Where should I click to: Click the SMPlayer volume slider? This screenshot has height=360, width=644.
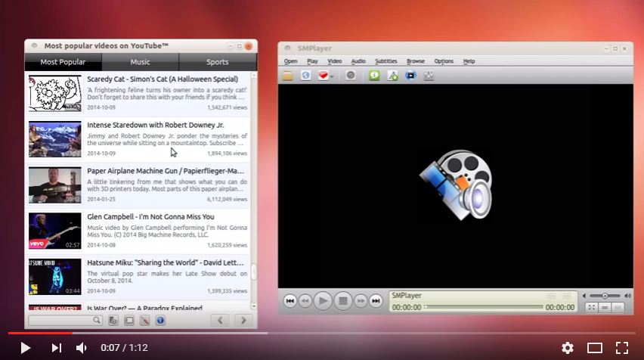pyautogui.click(x=605, y=296)
